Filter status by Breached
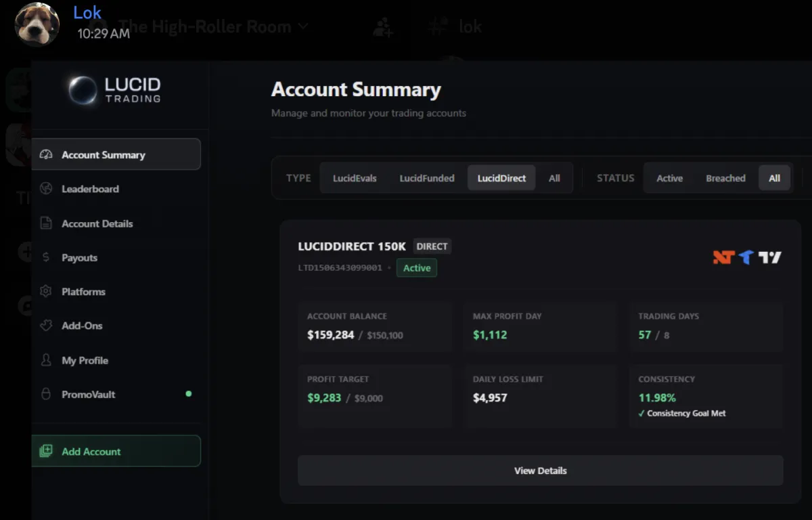The image size is (812, 520). [x=725, y=178]
